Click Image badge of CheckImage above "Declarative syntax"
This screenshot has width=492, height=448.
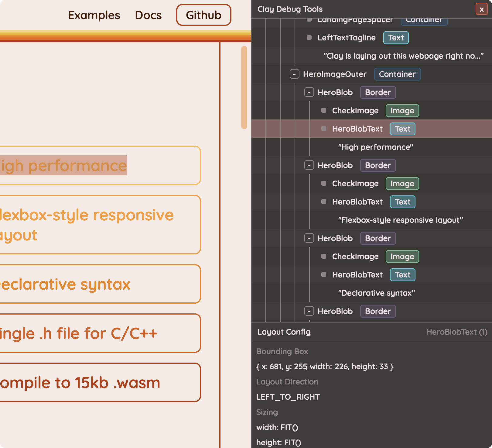pyautogui.click(x=402, y=257)
